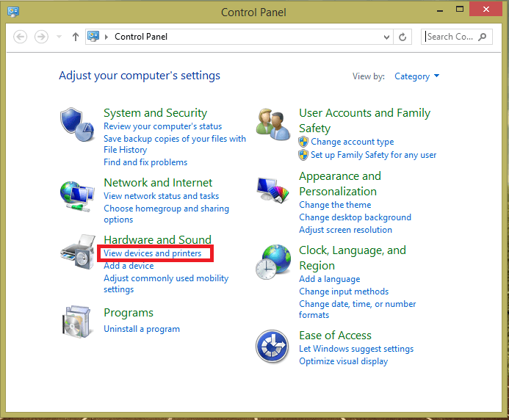This screenshot has width=509, height=420.
Task: Open the Hardware and Sound printer icon
Action: click(78, 252)
